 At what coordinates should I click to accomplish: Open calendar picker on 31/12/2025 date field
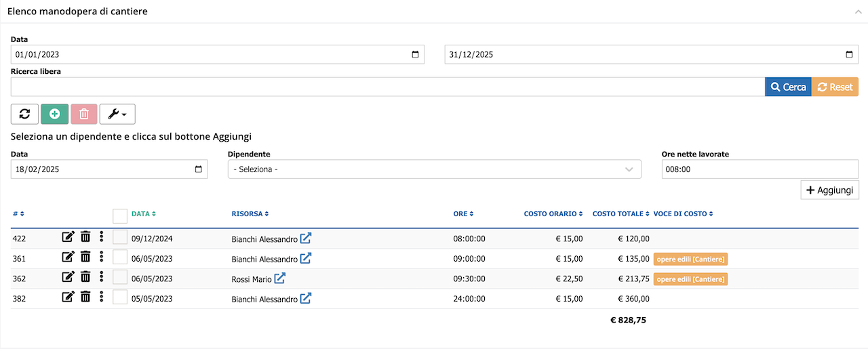coord(849,55)
